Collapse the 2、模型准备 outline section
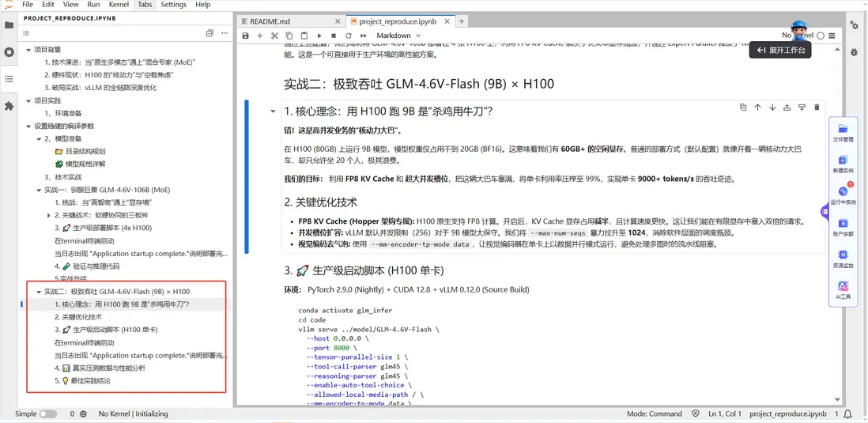The width and height of the screenshot is (868, 423). tap(39, 138)
